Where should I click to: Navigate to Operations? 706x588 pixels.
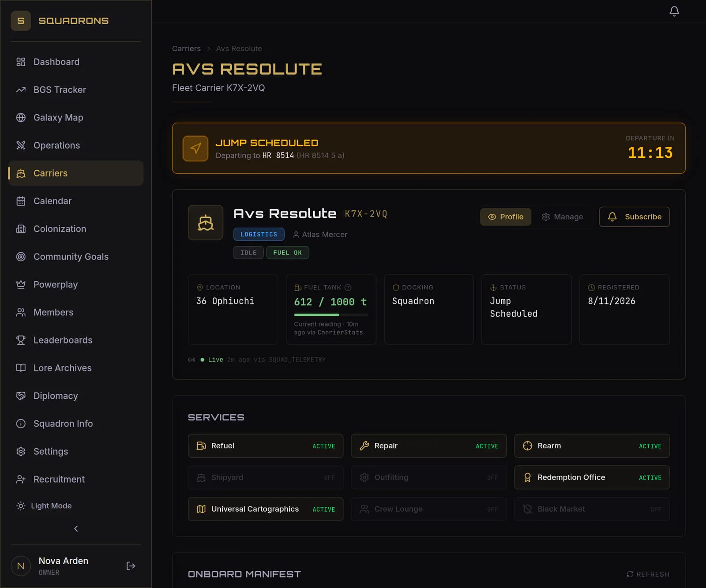76,145
